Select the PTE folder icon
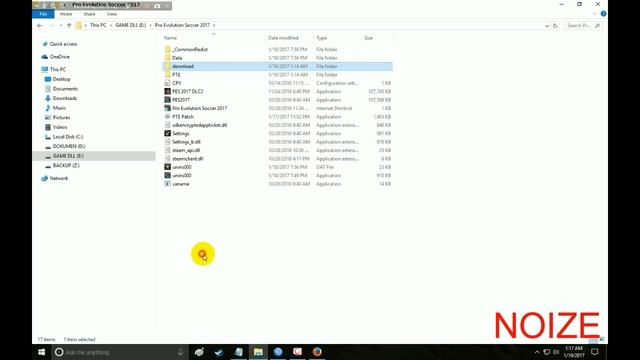The height and width of the screenshot is (360, 640). 167,75
